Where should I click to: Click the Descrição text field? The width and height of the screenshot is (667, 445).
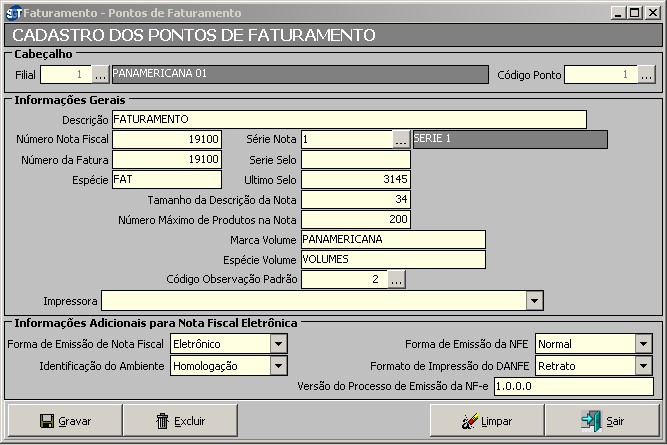348,120
